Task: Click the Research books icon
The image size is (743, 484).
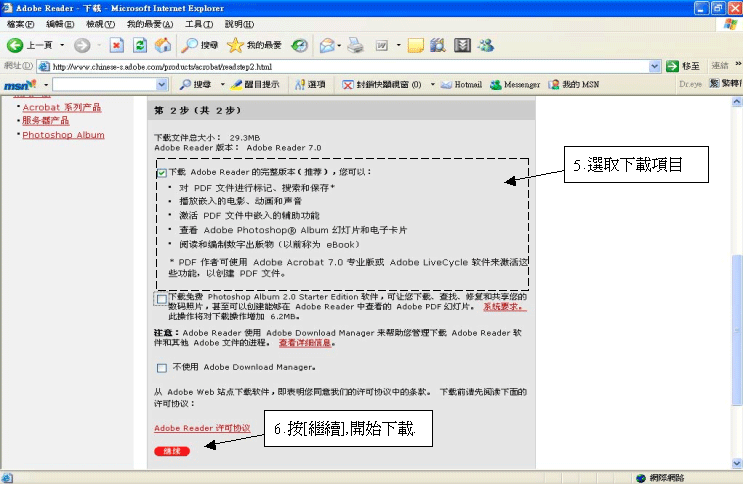Action: click(438, 46)
